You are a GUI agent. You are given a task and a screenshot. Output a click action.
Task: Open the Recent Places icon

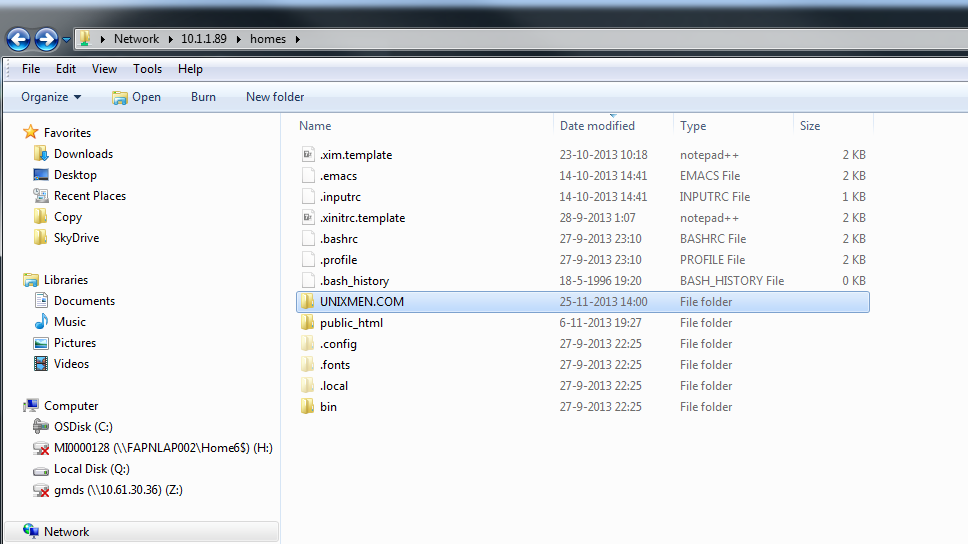click(x=41, y=196)
